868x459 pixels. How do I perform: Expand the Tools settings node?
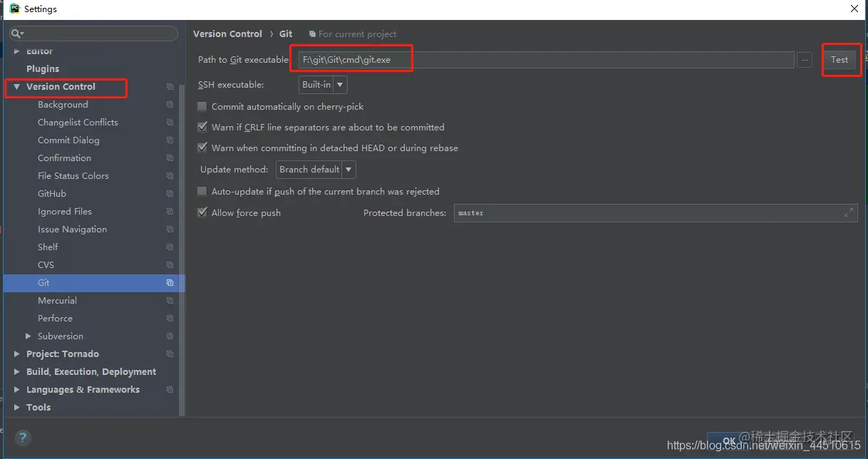17,408
